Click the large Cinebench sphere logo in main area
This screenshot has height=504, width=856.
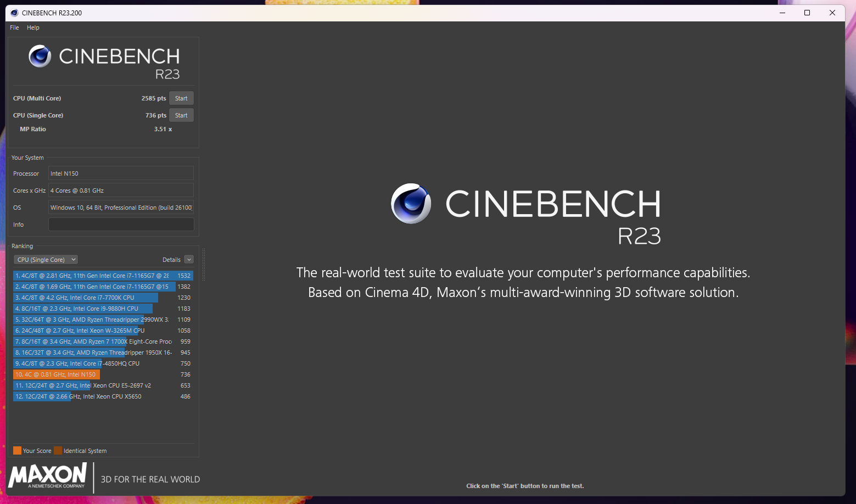pos(411,203)
